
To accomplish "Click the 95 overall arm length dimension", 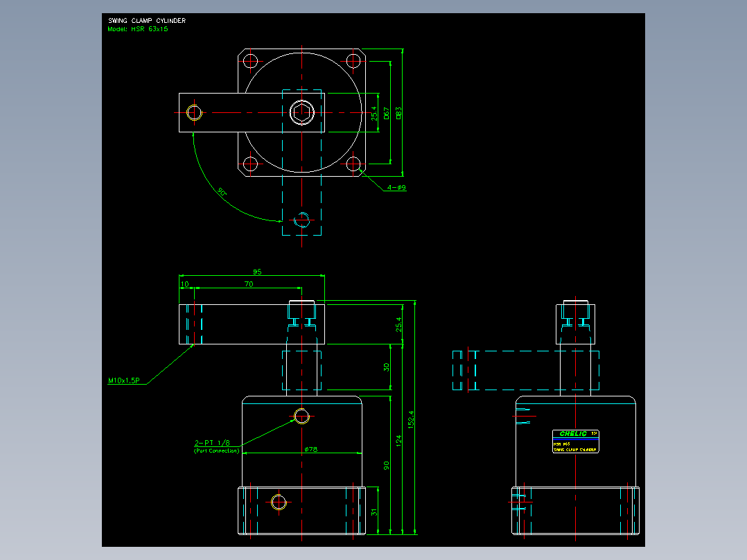I will pos(257,272).
